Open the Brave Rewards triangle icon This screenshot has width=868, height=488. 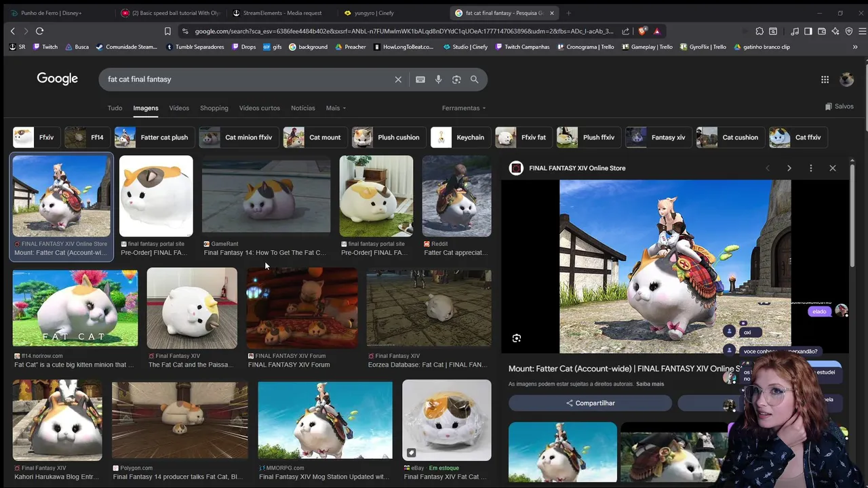[656, 31]
